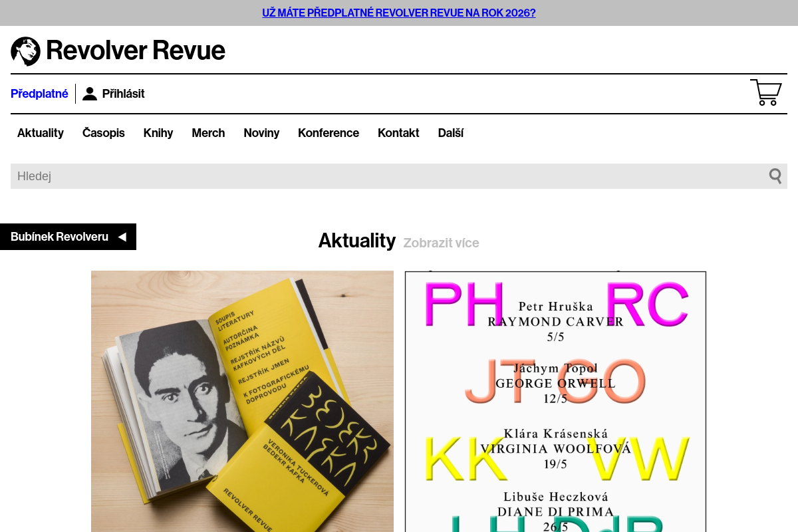Go to the Revolver Revue wordmark home link
This screenshot has height=532, width=798.
136,51
